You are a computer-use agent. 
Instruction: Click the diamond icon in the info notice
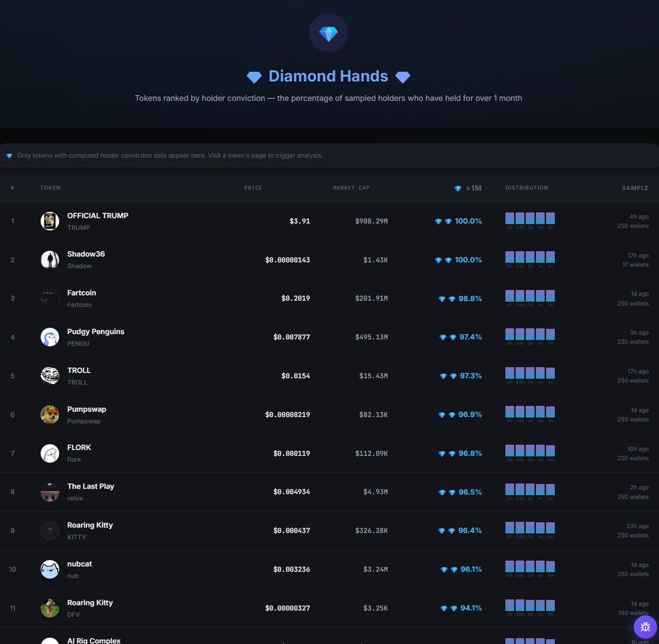coord(9,156)
